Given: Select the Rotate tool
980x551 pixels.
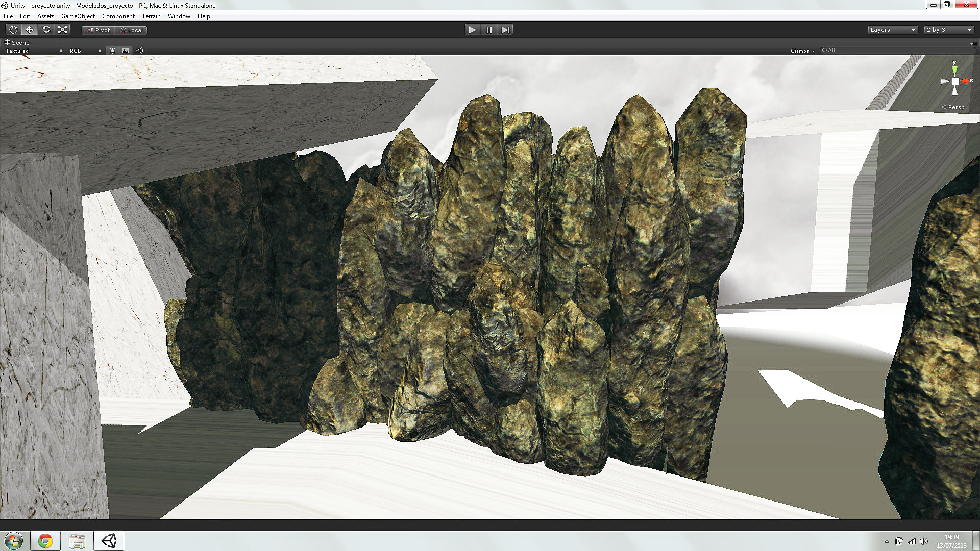Looking at the screenshot, I should click(46, 30).
